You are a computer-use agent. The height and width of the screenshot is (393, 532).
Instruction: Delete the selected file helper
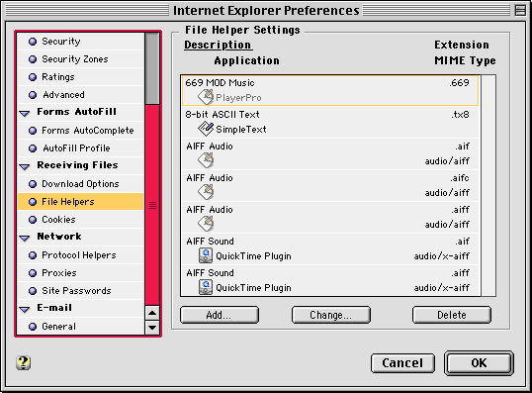(x=452, y=315)
